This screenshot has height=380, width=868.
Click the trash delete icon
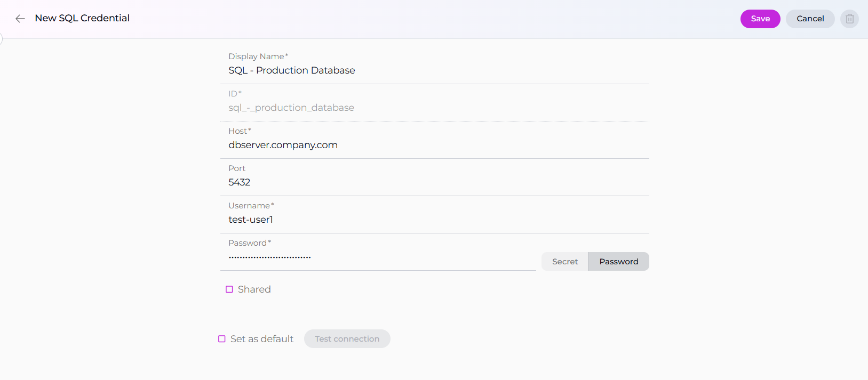pos(849,19)
